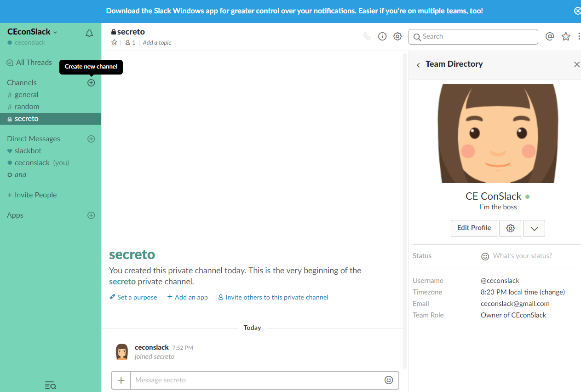Screen dimensions: 581x392
Task: Click the secreto link in channel intro text
Action: click(x=122, y=282)
